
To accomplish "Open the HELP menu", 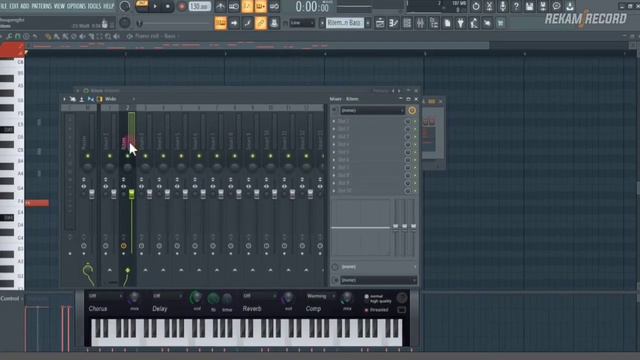I will click(108, 6).
